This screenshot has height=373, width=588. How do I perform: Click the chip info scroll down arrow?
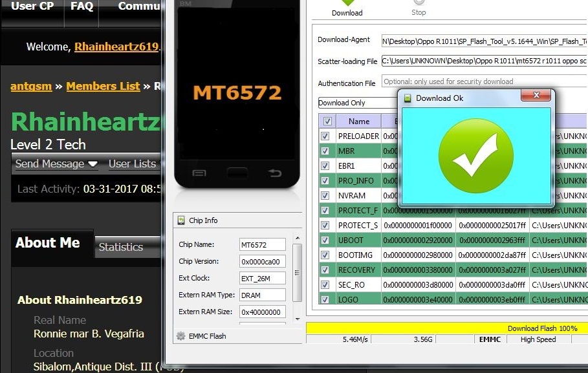298,319
